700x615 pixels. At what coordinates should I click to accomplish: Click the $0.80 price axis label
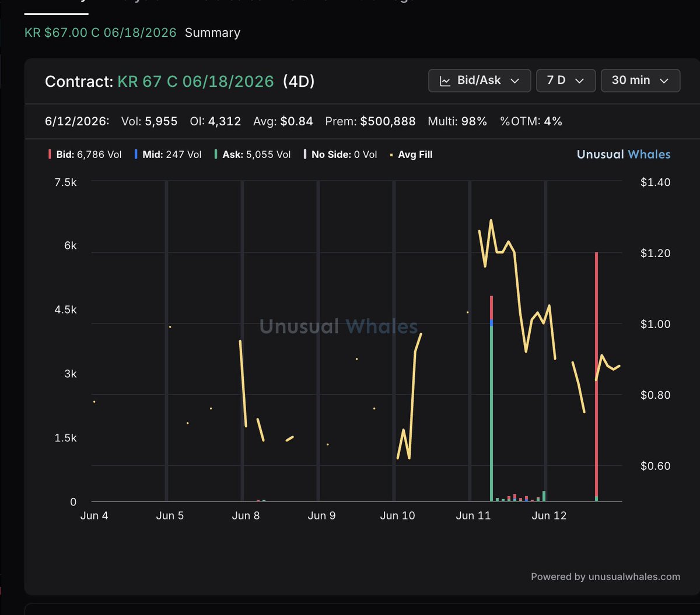[x=655, y=395]
